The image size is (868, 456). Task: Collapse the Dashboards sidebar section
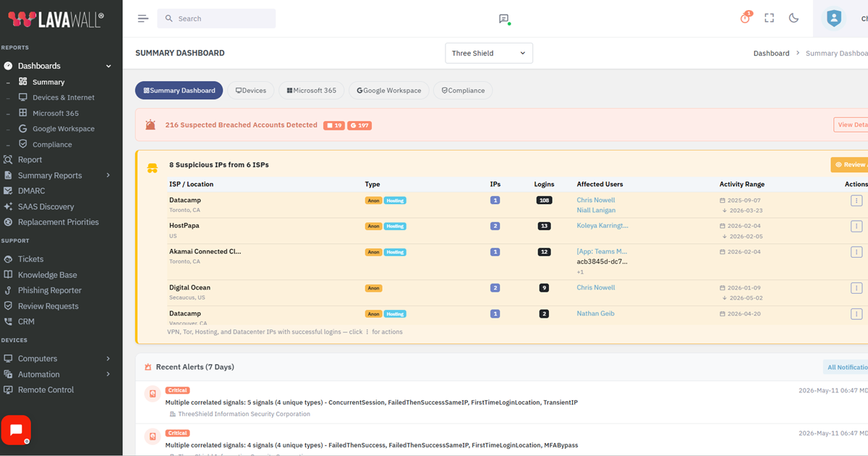109,66
